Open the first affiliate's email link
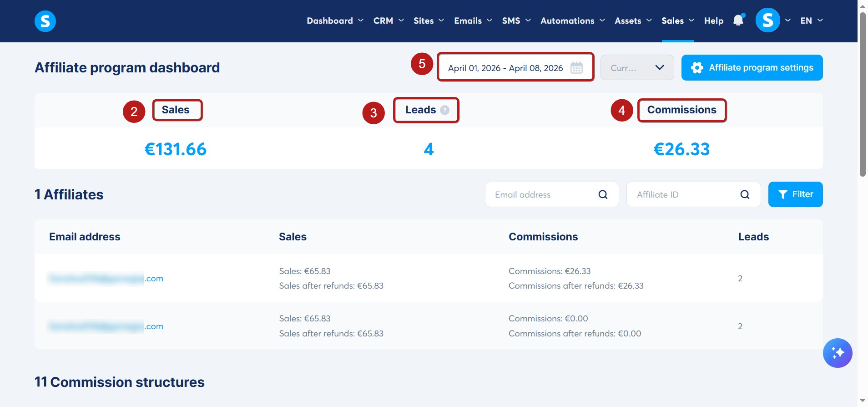Image resolution: width=868 pixels, height=407 pixels. pyautogui.click(x=105, y=278)
